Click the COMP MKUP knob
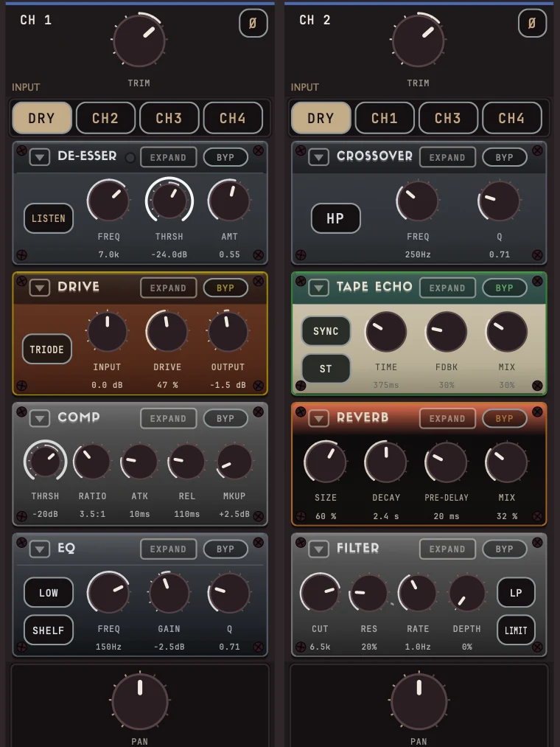The width and height of the screenshot is (560, 747). 234,461
